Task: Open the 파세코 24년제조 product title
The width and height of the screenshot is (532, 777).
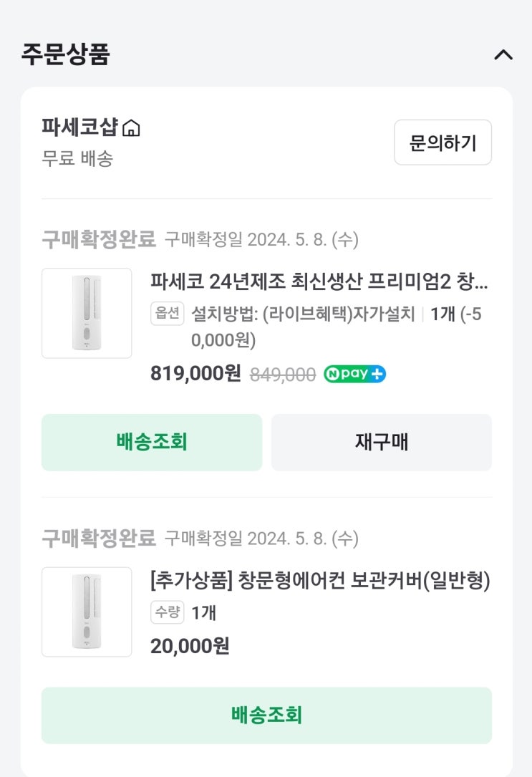Action: 319,281
